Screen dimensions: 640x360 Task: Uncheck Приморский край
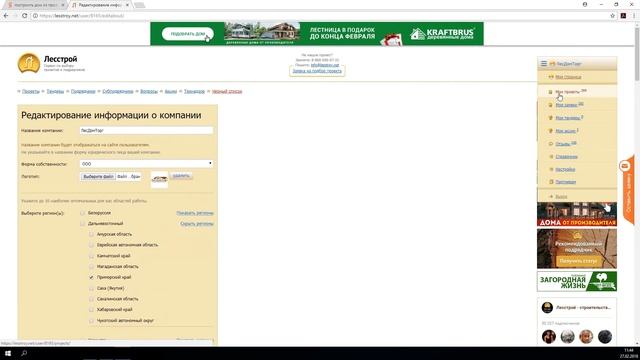pos(91,277)
